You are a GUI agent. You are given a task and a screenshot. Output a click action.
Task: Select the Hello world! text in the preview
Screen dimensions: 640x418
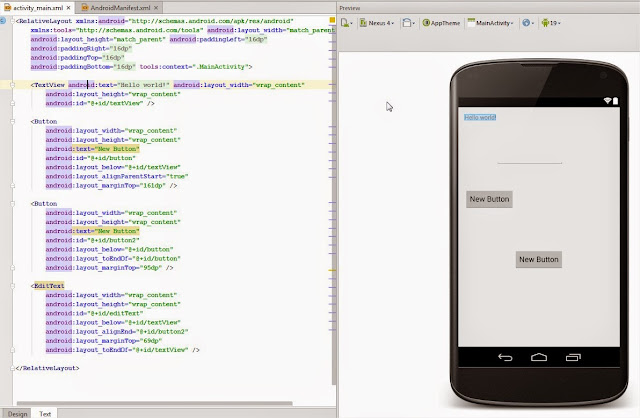480,118
